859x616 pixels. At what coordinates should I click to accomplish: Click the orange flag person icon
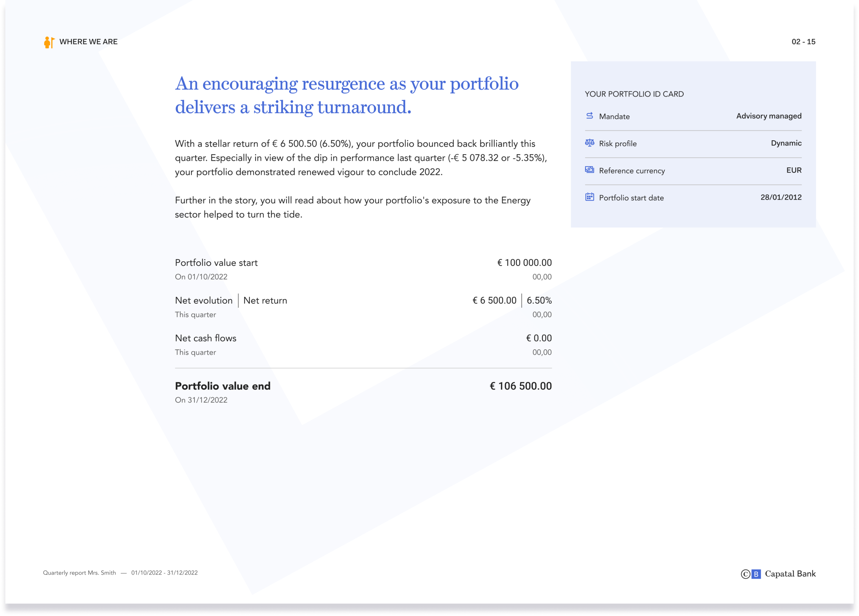[x=49, y=42]
